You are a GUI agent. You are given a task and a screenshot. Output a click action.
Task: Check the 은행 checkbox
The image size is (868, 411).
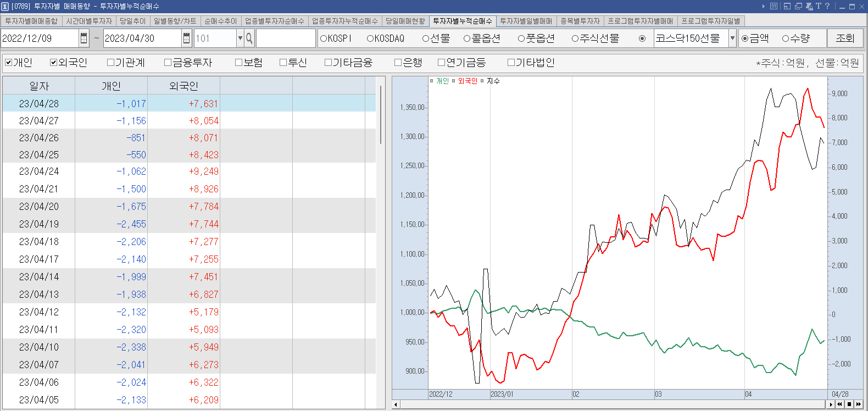(398, 63)
